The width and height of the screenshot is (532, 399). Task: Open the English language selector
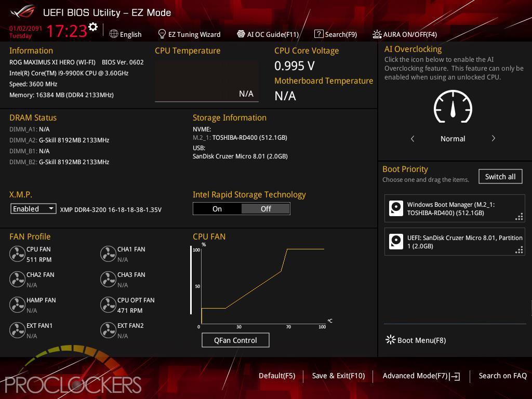pyautogui.click(x=126, y=34)
